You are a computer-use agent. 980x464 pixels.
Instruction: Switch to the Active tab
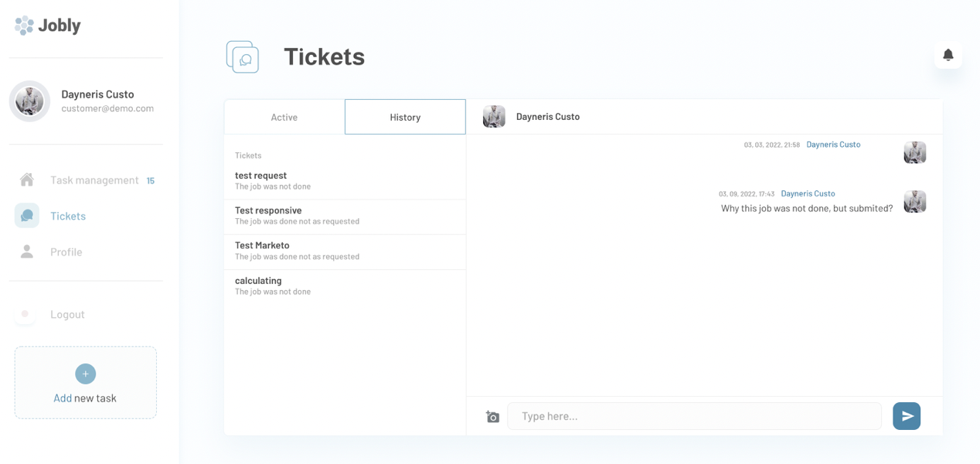pyautogui.click(x=284, y=117)
